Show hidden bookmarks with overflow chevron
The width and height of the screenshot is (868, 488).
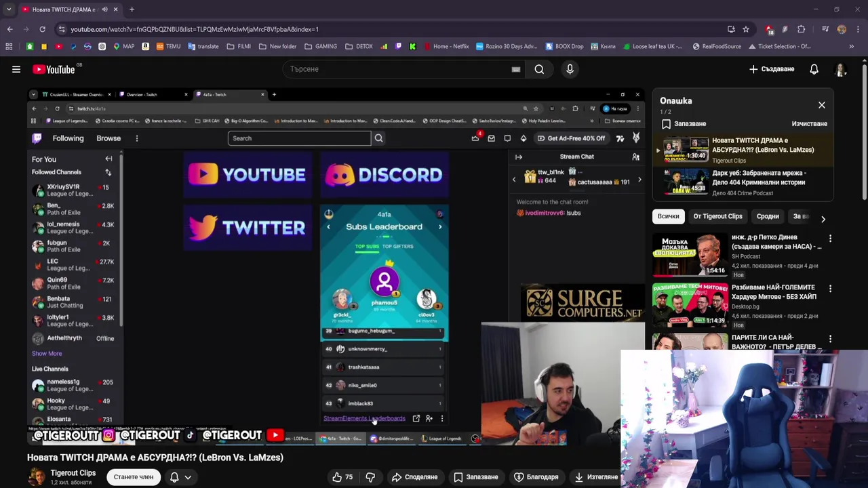pyautogui.click(x=852, y=46)
